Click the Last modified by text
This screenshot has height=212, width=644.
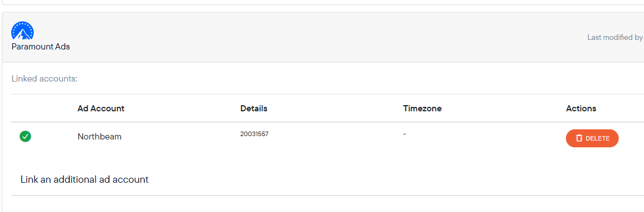click(615, 37)
